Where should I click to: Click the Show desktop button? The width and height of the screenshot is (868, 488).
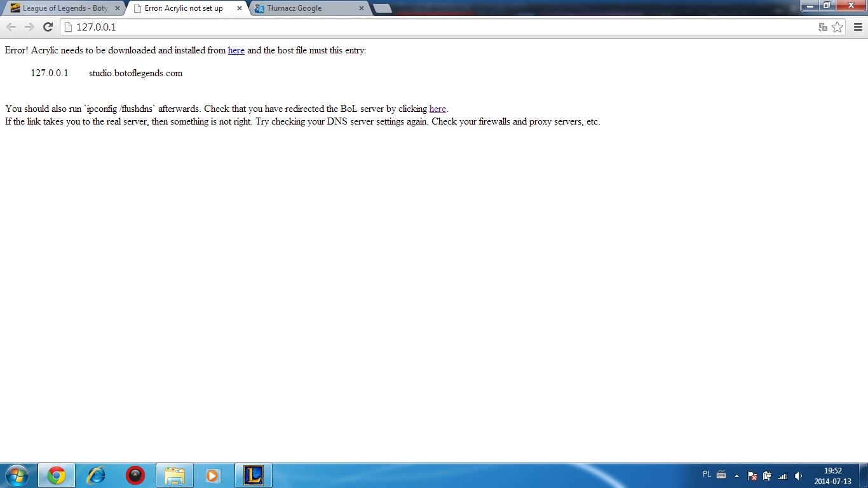[x=864, y=475]
